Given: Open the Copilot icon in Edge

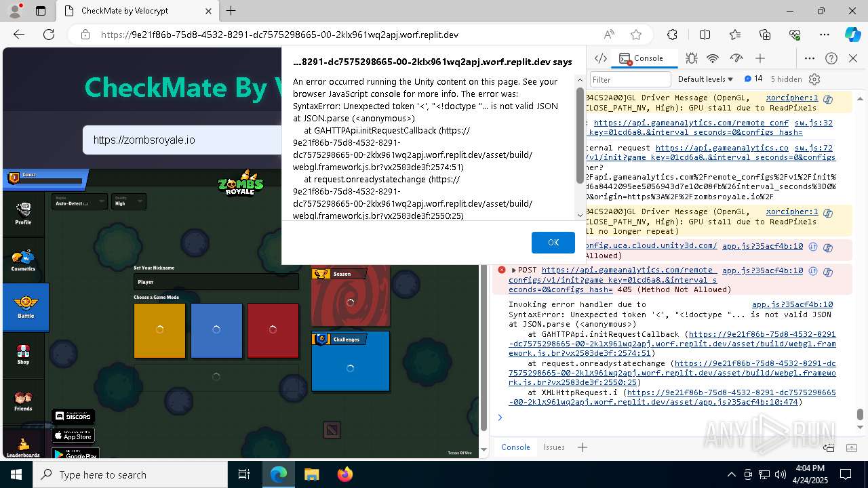Looking at the screenshot, I should pos(852,35).
